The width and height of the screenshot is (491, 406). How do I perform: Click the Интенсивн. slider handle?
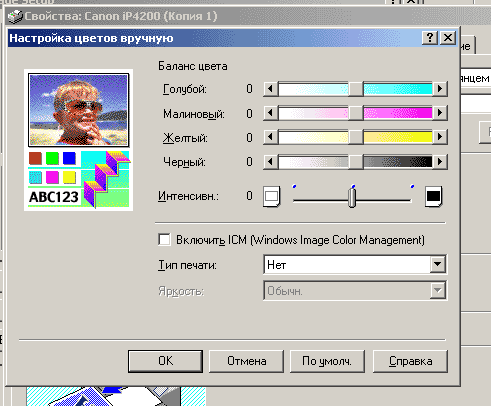point(352,197)
